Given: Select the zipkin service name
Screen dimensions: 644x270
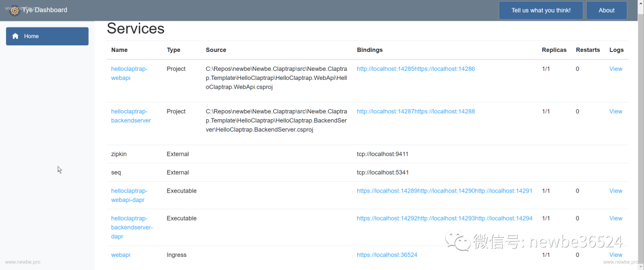Looking at the screenshot, I should pyautogui.click(x=120, y=154).
